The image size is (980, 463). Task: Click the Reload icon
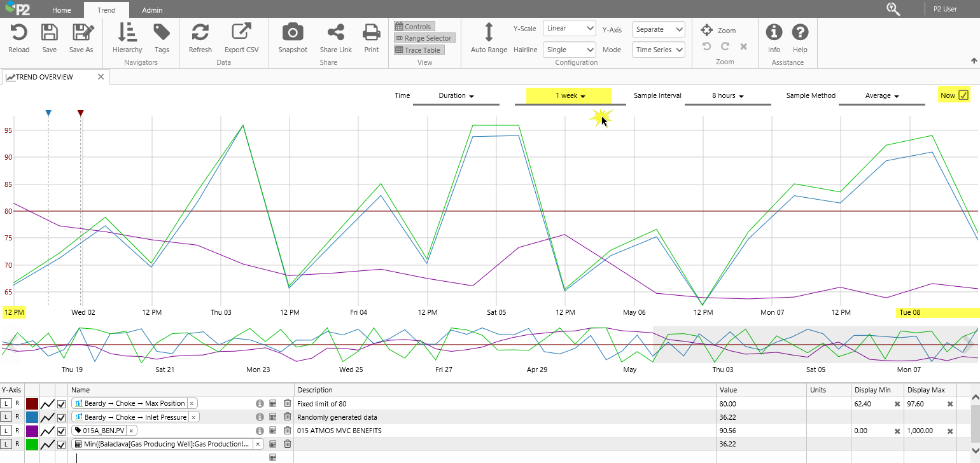tap(18, 32)
